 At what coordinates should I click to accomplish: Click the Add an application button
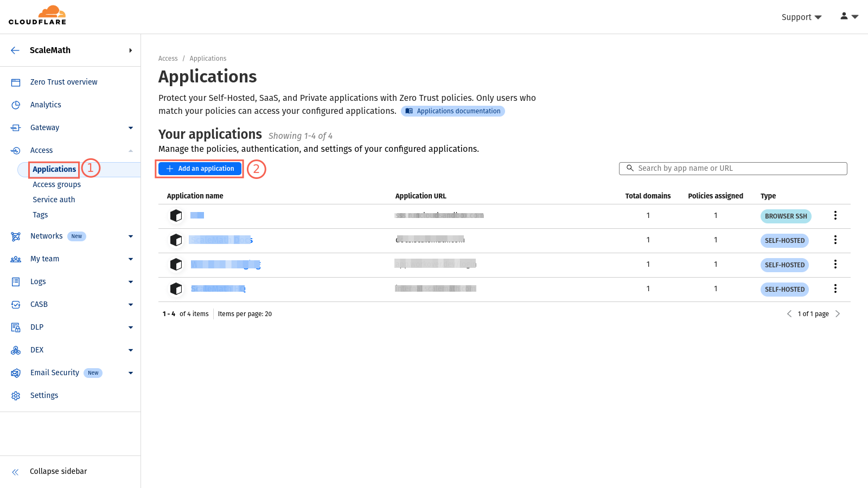coord(200,169)
